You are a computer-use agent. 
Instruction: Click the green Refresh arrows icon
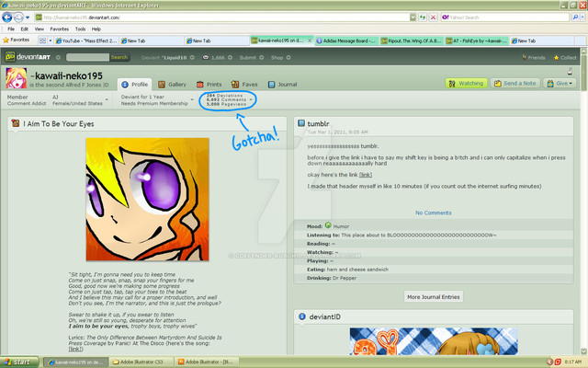pyautogui.click(x=423, y=17)
